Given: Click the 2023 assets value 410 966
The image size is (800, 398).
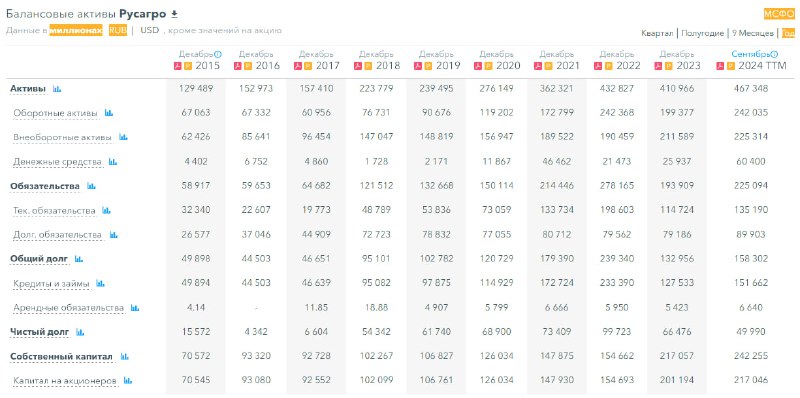Looking at the screenshot, I should pyautogui.click(x=677, y=88).
